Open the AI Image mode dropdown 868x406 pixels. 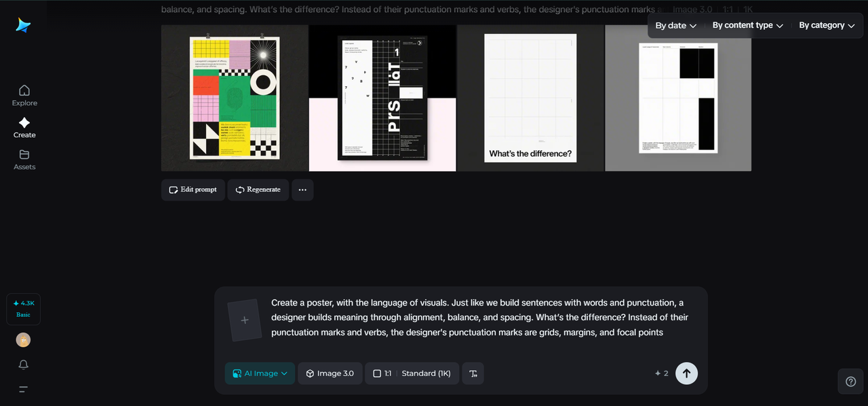click(x=260, y=373)
